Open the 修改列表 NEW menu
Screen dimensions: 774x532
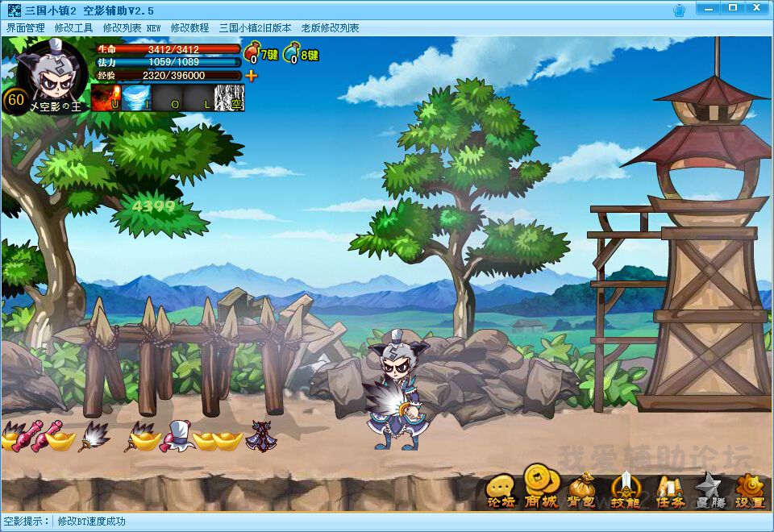[x=131, y=28]
